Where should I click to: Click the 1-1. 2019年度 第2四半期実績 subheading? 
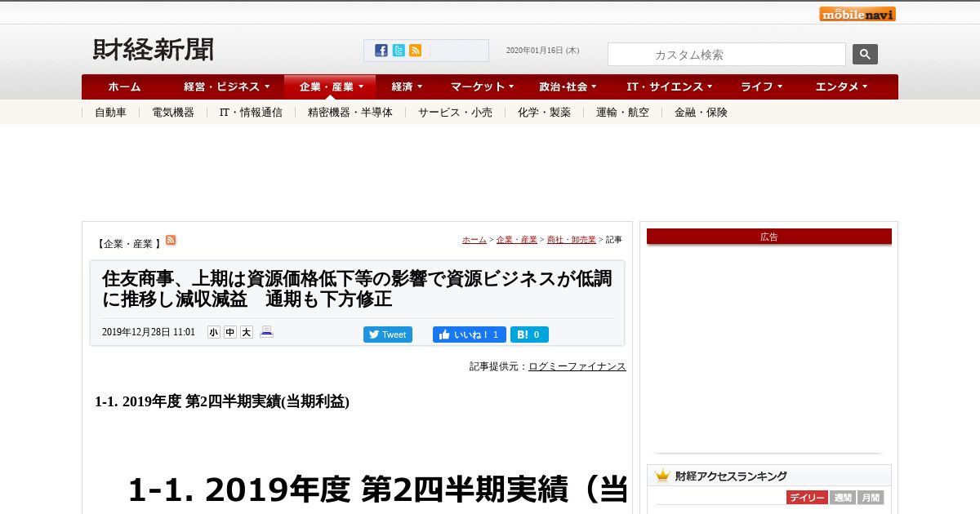[x=222, y=401]
